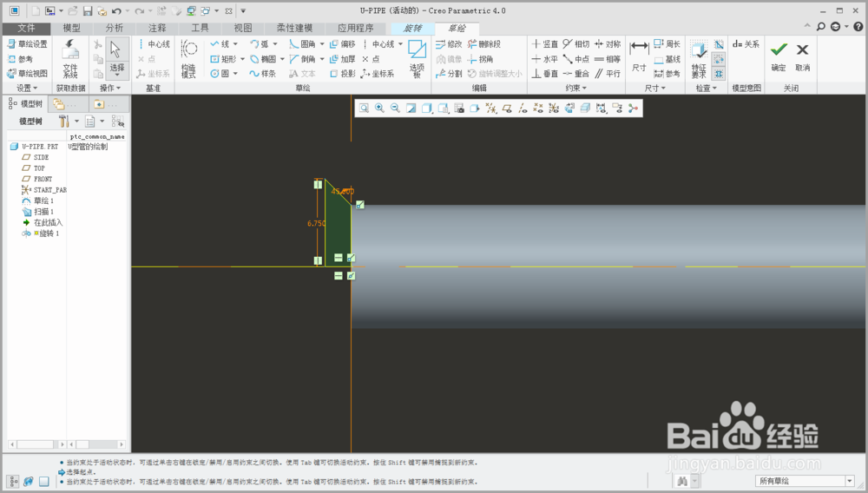Select the Spline (样条) sketch tool
The image size is (868, 493).
262,74
